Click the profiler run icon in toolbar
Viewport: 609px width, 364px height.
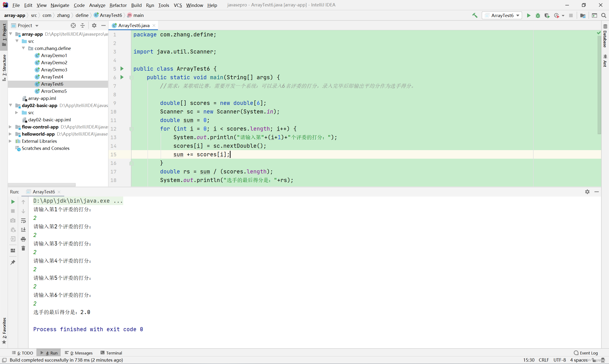point(556,15)
